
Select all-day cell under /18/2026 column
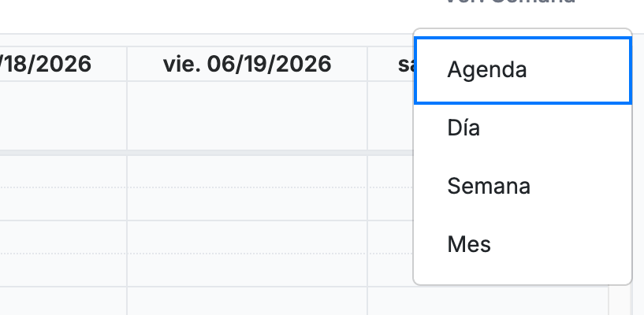coord(63,116)
